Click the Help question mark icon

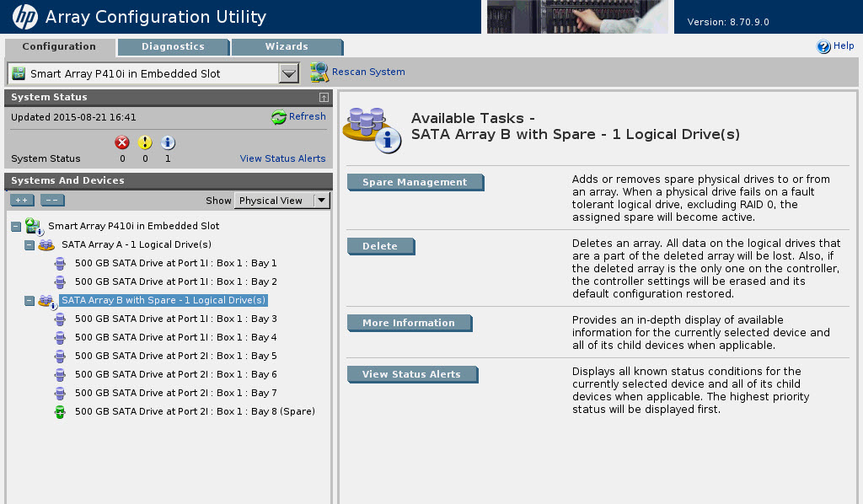(x=823, y=46)
